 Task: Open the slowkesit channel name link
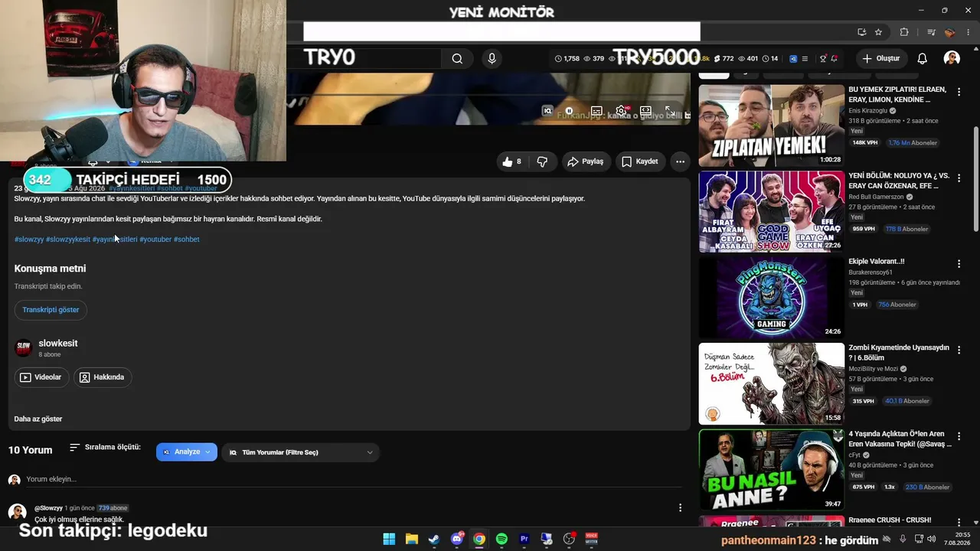58,344
